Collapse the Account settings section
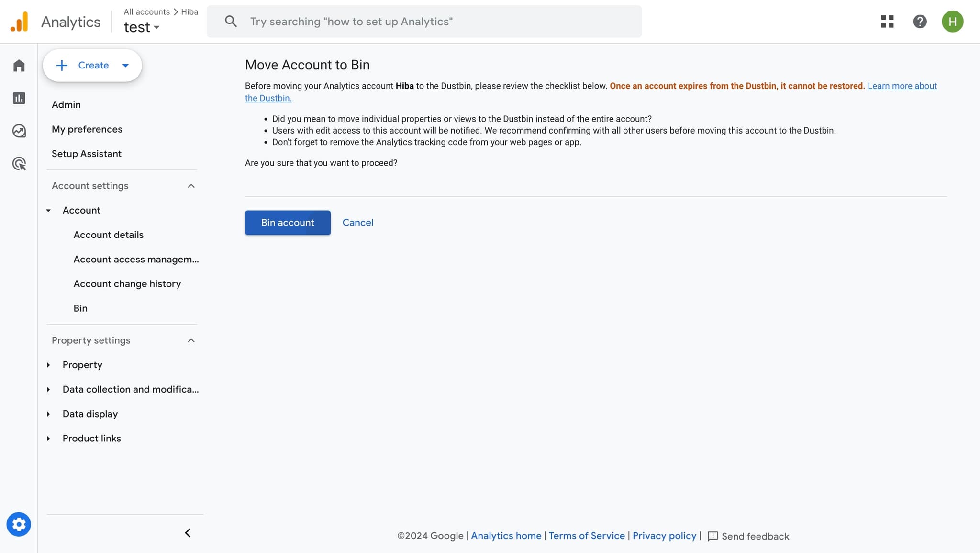The image size is (980, 553). 191,186
